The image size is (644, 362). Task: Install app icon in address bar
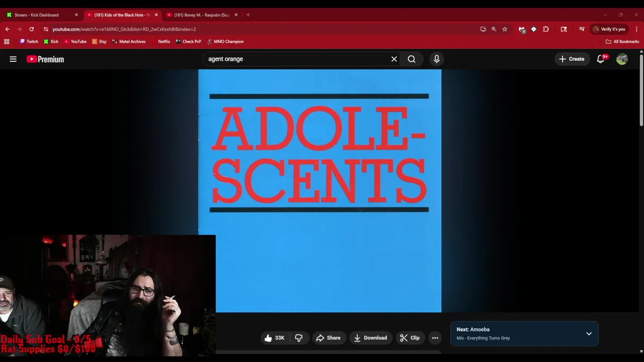click(483, 29)
